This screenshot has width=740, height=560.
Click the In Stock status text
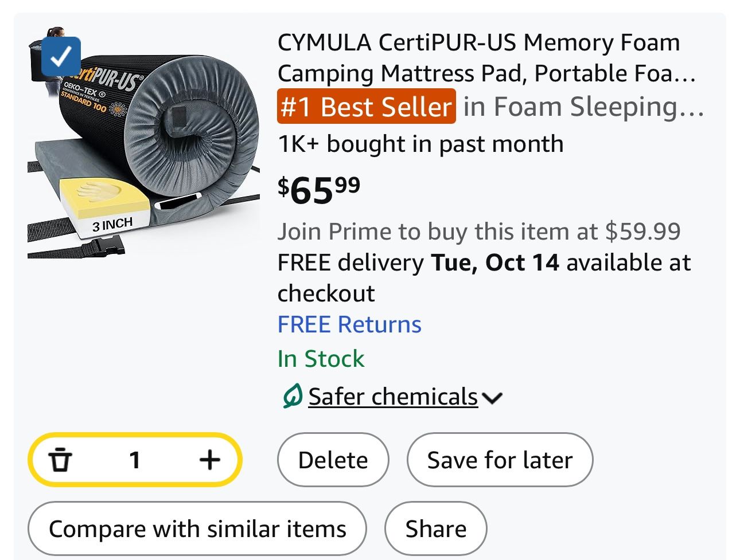[321, 359]
